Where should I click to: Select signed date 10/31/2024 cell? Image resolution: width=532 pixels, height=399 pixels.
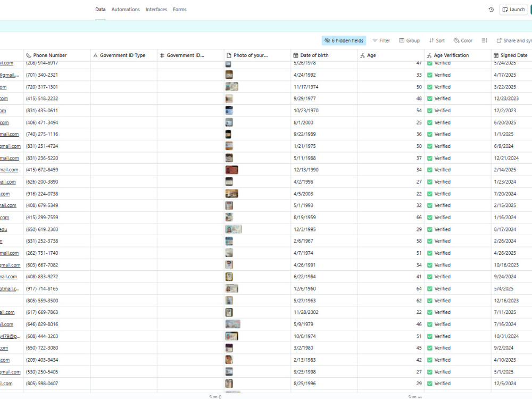[x=512, y=336]
